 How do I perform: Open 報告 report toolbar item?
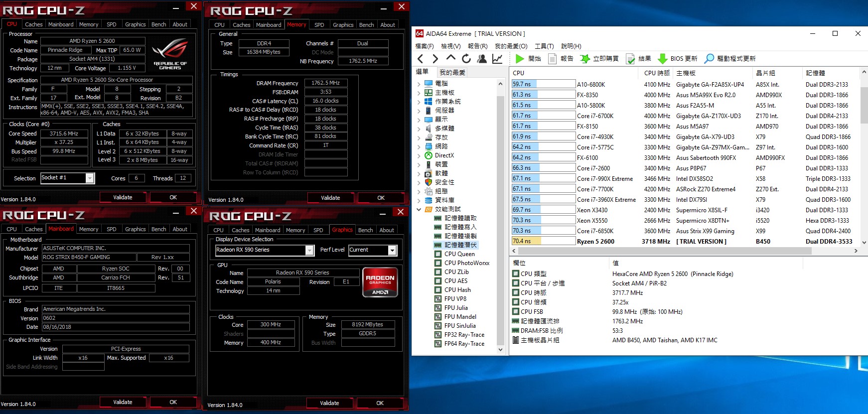pos(561,59)
